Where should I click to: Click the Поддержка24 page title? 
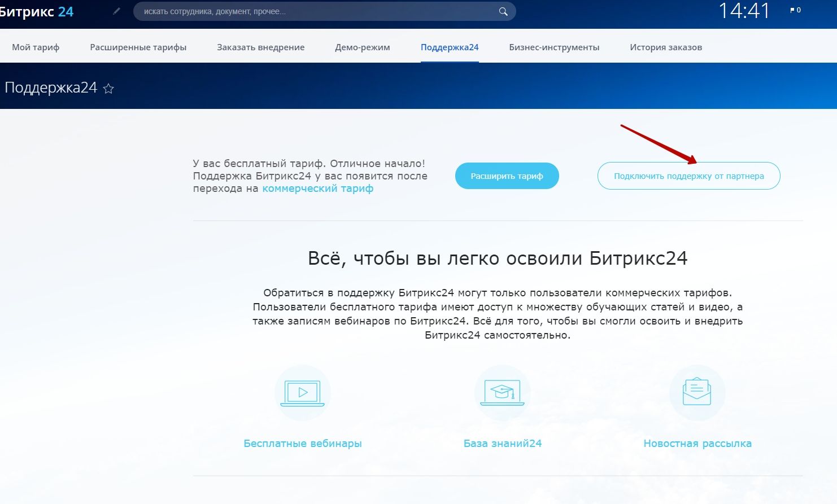click(x=51, y=88)
